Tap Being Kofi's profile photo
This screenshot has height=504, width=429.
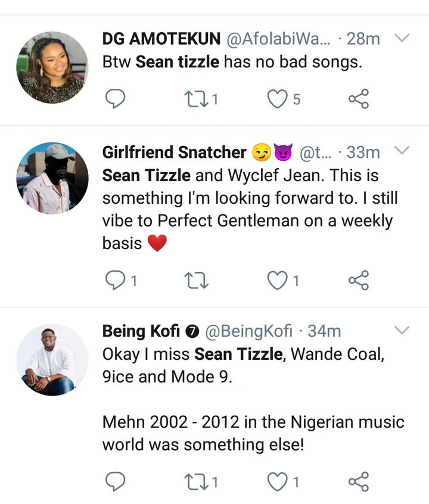tap(52, 359)
